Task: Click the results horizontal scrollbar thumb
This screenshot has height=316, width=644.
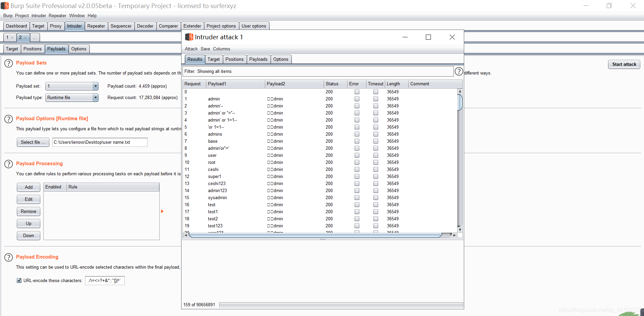Action: 315,235
